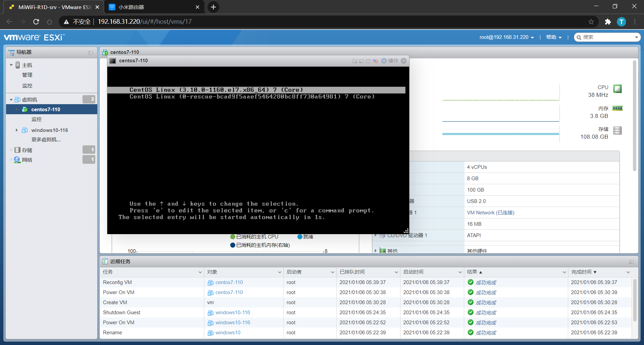
Task: Click the success icon for Reconfig VM task
Action: click(471, 282)
